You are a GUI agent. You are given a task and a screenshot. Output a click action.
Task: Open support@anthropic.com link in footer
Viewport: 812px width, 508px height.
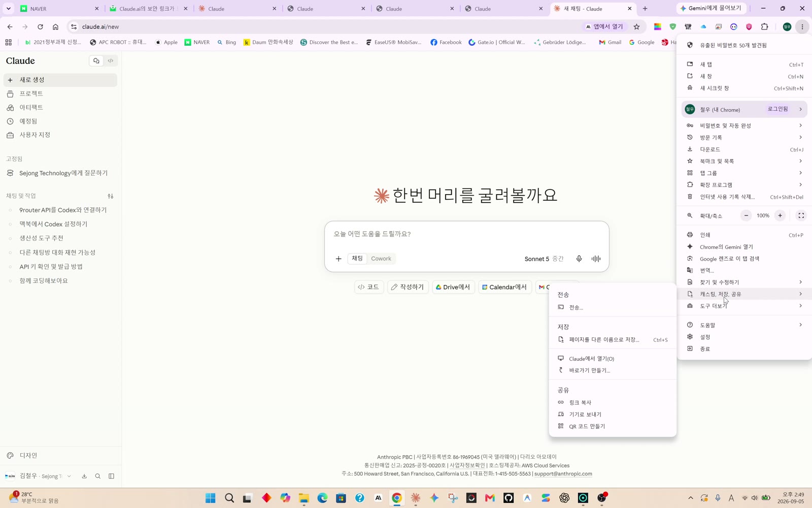point(563,474)
